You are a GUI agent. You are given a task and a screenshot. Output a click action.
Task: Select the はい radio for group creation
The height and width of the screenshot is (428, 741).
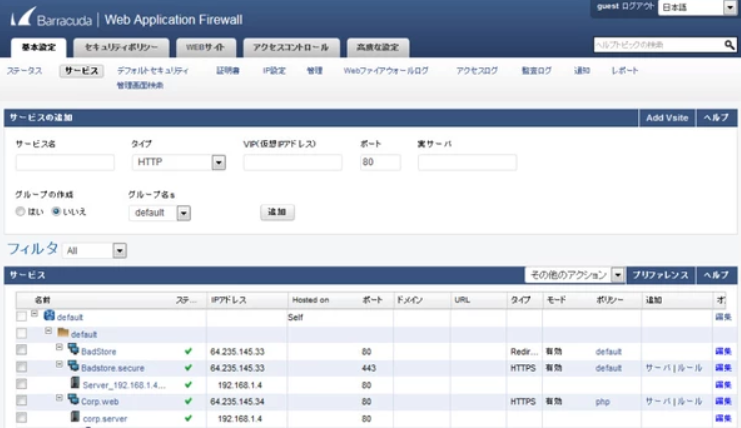tap(20, 211)
